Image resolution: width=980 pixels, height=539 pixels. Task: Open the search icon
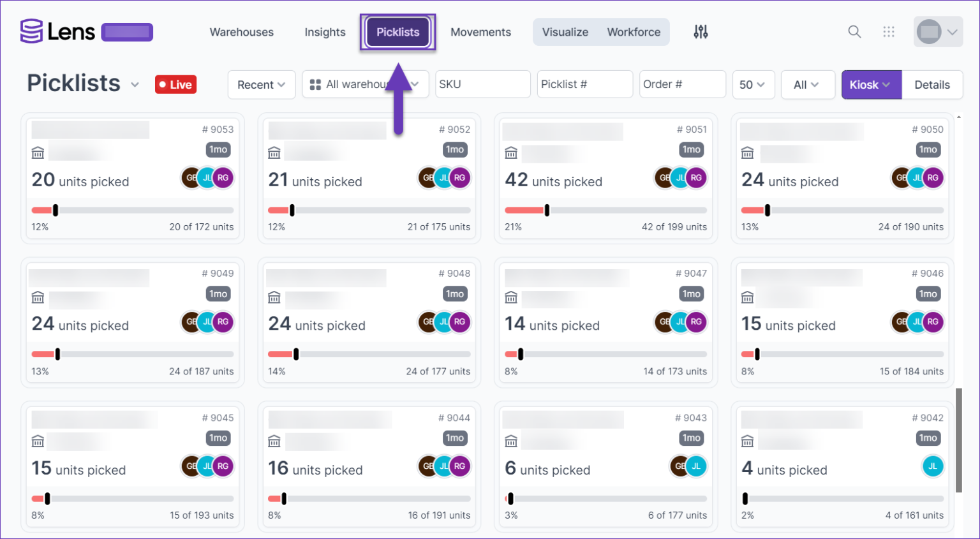pos(854,31)
